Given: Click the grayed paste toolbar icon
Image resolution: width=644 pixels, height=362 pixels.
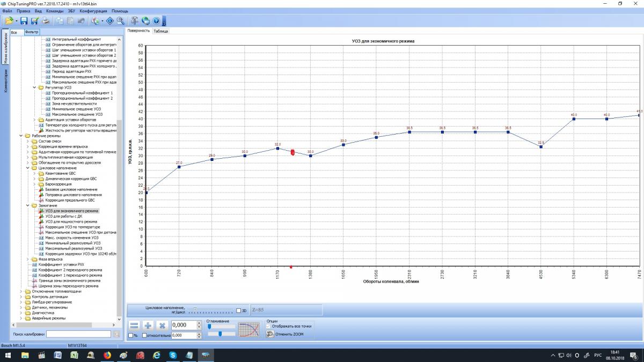Looking at the screenshot, I should [x=70, y=21].
